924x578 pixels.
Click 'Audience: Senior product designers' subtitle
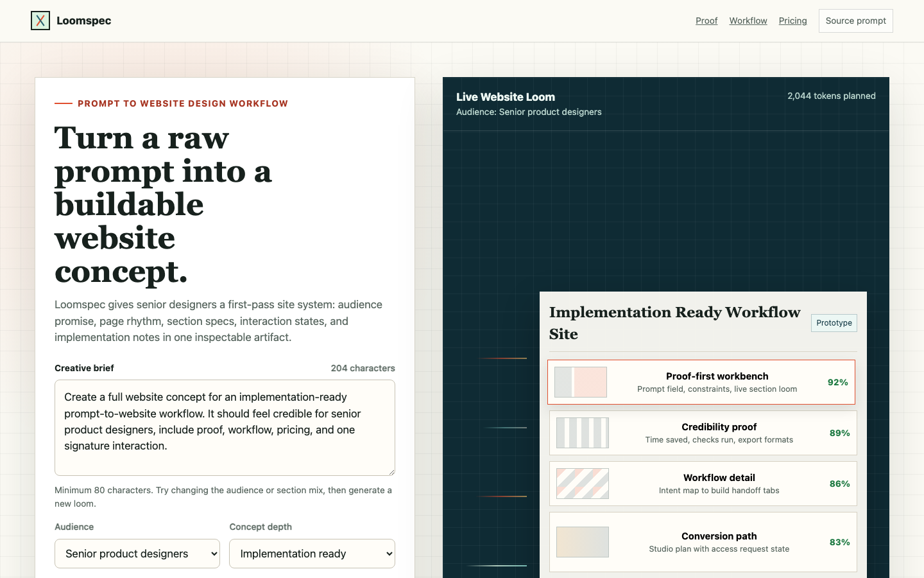tap(529, 112)
